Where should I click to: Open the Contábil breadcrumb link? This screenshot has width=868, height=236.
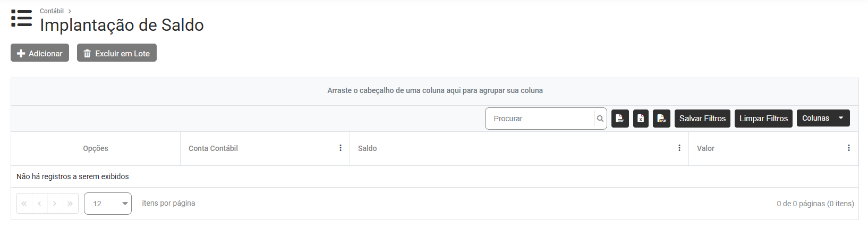pos(52,11)
